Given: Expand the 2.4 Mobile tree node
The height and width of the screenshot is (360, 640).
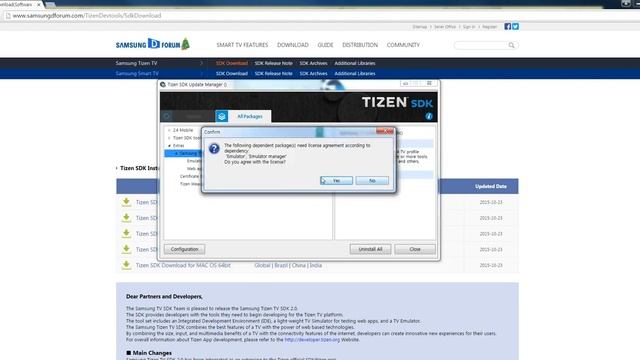Looking at the screenshot, I should click(169, 130).
